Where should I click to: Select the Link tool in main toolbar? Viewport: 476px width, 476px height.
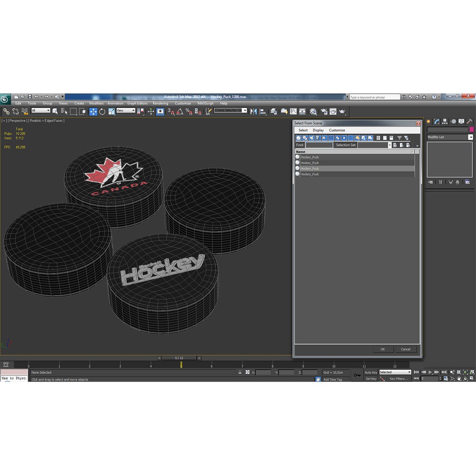click(6, 112)
